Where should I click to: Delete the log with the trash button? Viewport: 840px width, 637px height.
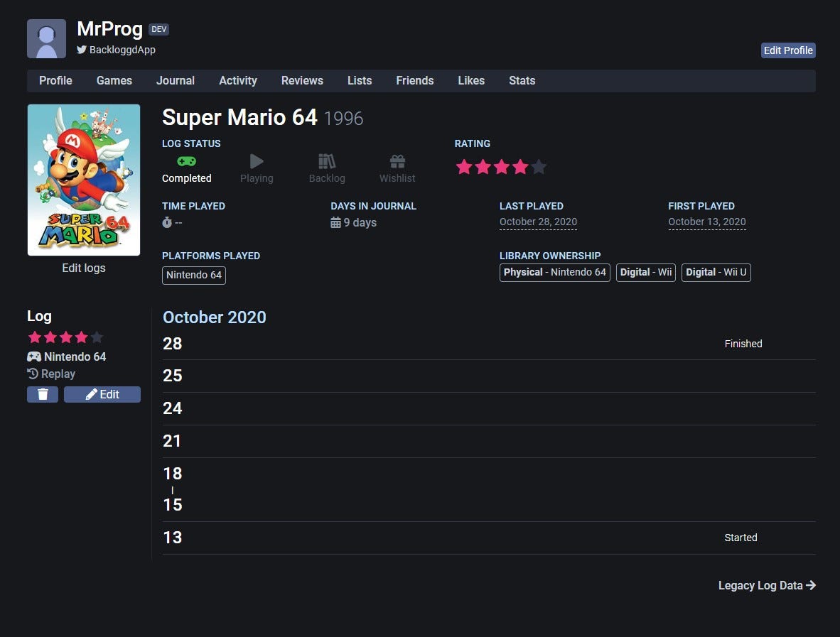[43, 395]
